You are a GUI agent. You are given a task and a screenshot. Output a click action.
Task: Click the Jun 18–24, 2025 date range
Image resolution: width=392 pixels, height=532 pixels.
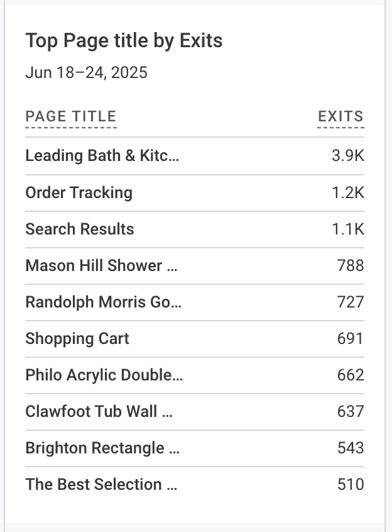(x=87, y=72)
